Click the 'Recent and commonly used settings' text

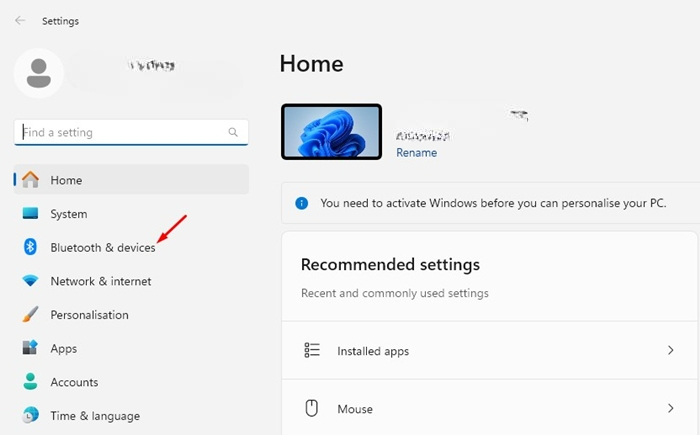point(395,293)
